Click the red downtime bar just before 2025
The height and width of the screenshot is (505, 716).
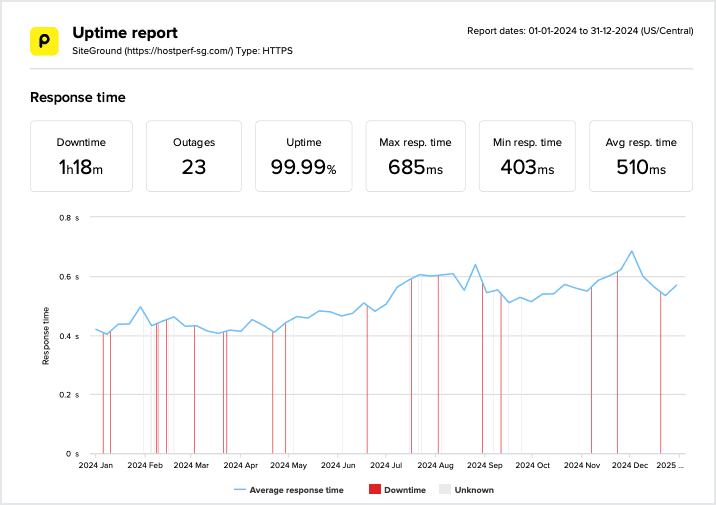point(660,373)
